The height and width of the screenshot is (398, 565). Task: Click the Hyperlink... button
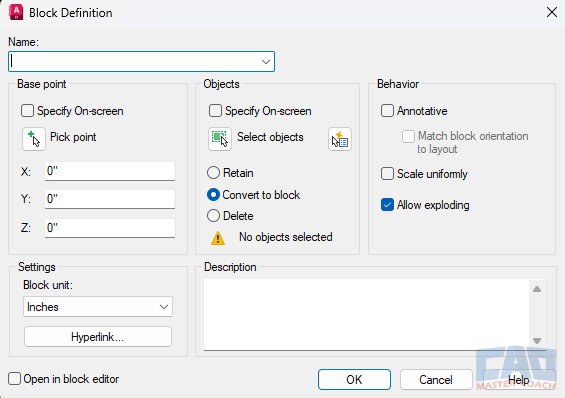point(98,337)
